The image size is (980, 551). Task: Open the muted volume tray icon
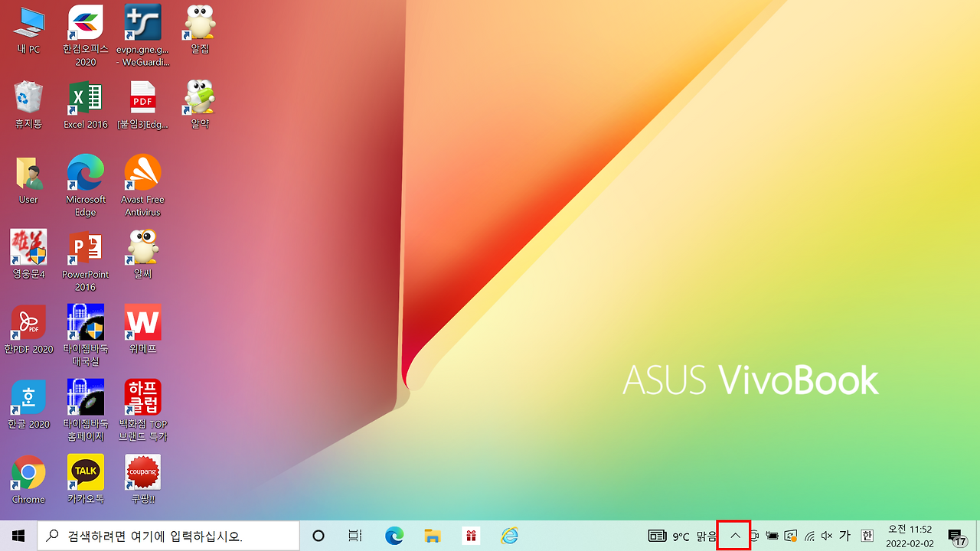click(827, 536)
